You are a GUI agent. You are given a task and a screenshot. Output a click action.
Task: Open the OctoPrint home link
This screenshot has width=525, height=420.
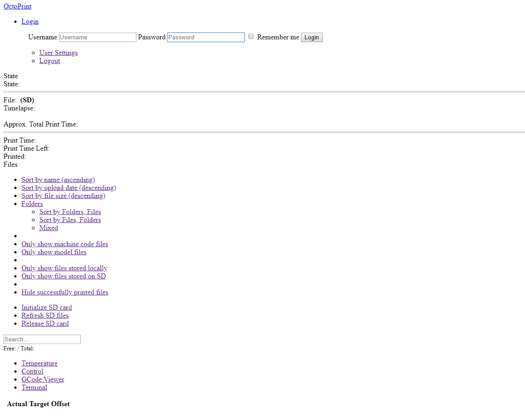click(17, 6)
